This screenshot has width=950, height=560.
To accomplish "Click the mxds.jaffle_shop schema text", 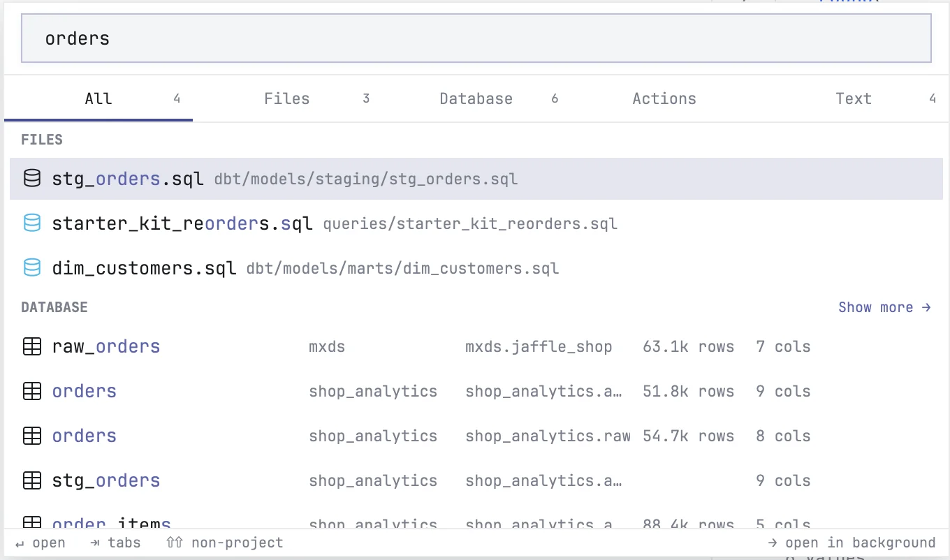I will [539, 346].
